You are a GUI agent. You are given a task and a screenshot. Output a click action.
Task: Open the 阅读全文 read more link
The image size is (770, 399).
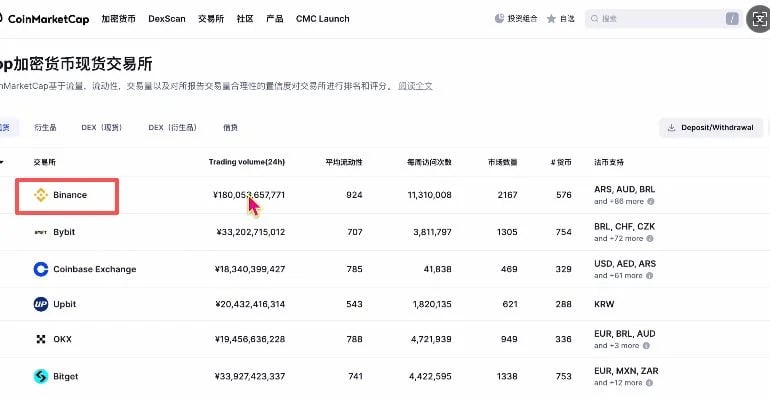coord(415,86)
